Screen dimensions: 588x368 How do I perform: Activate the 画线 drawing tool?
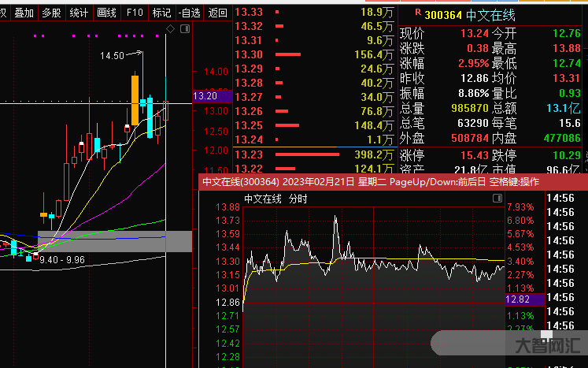tap(106, 13)
